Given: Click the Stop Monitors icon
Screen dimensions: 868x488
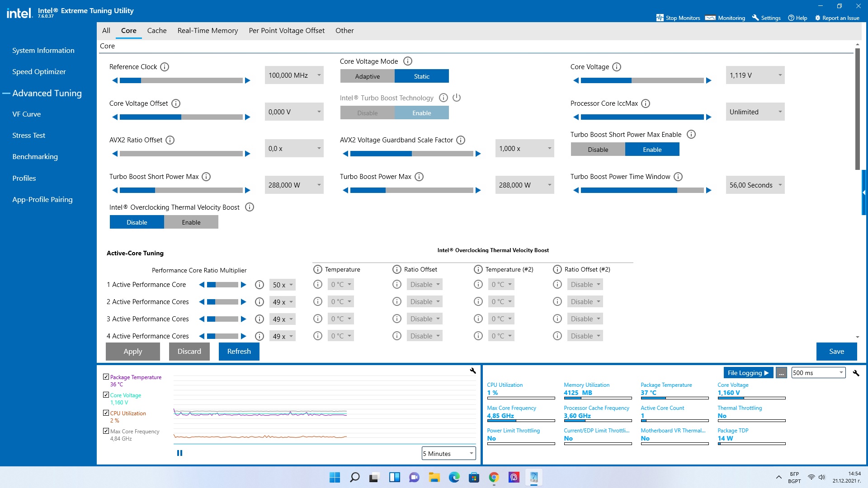Looking at the screenshot, I should 660,18.
